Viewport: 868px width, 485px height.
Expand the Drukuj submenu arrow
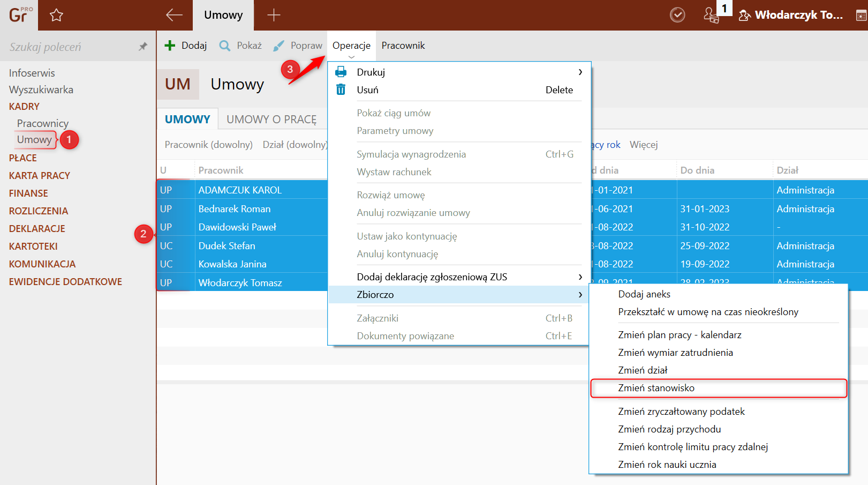pyautogui.click(x=580, y=72)
